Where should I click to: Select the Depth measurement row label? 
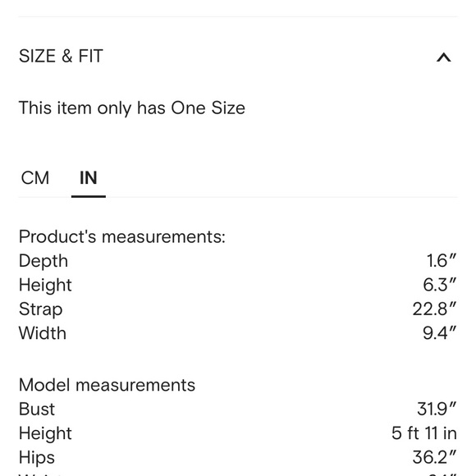click(x=43, y=261)
